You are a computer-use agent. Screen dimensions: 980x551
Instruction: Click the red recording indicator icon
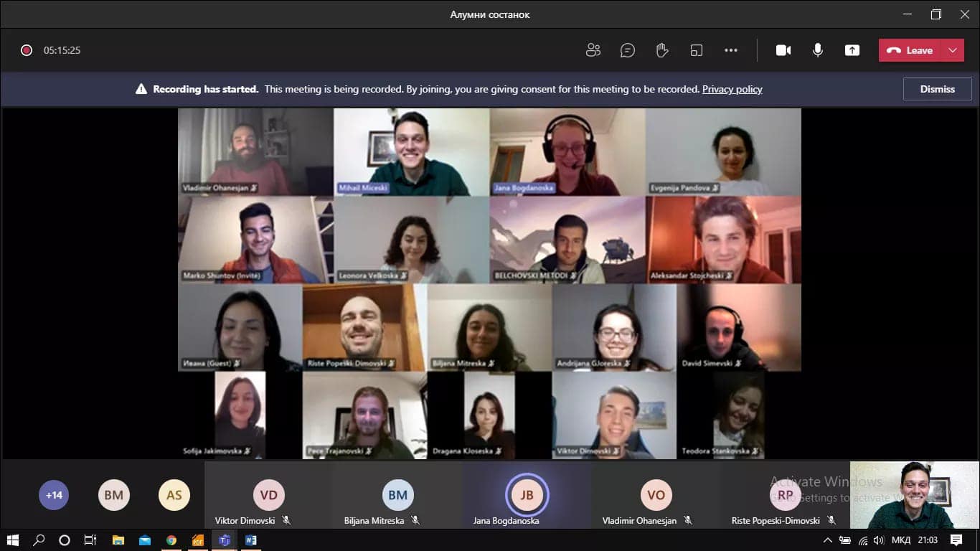(27, 50)
